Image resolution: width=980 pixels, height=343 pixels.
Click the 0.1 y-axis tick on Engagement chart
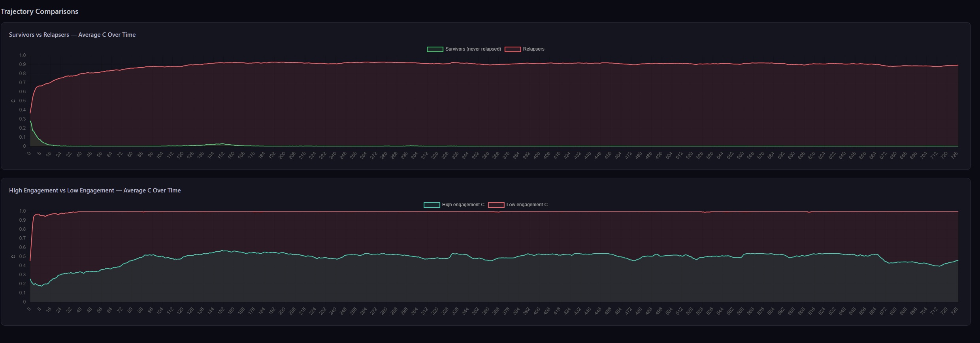click(x=22, y=293)
